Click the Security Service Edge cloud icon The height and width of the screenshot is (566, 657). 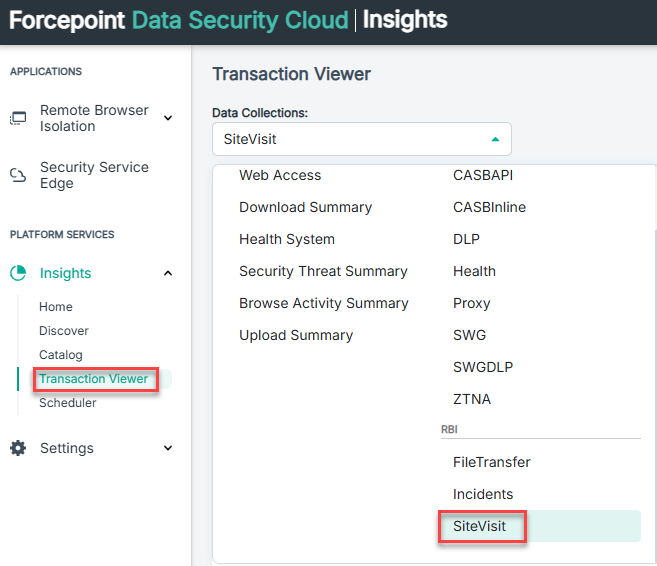18,175
